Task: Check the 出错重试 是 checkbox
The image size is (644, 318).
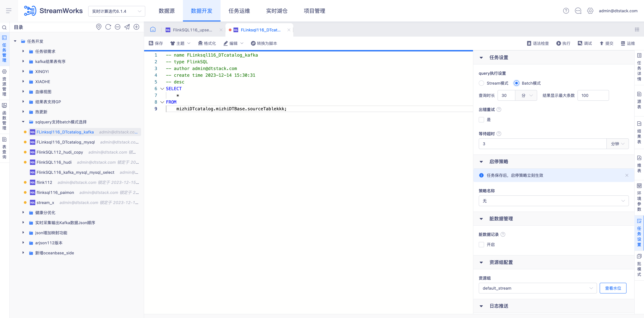Action: [481, 120]
